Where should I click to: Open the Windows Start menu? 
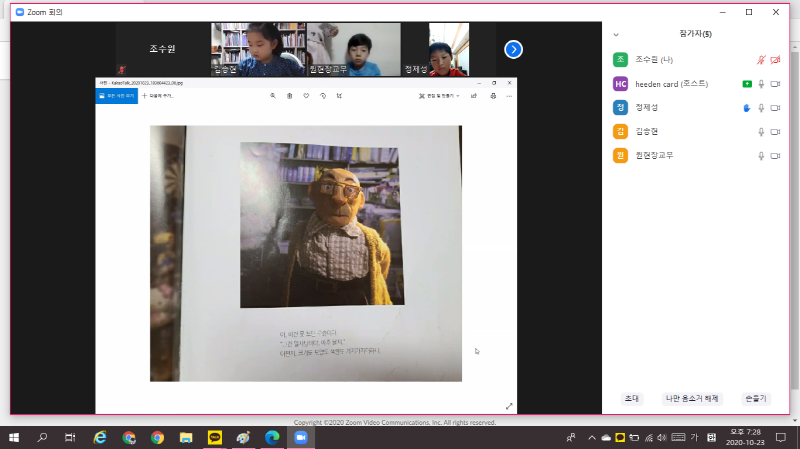click(14, 438)
